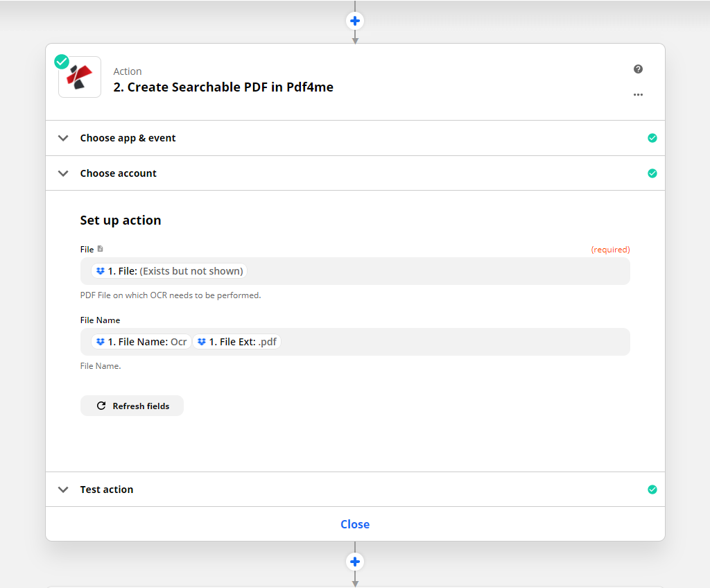Viewport: 710px width, 588px height.
Task: Select the '1. File Name: Ocr' pill
Action: pyautogui.click(x=141, y=342)
